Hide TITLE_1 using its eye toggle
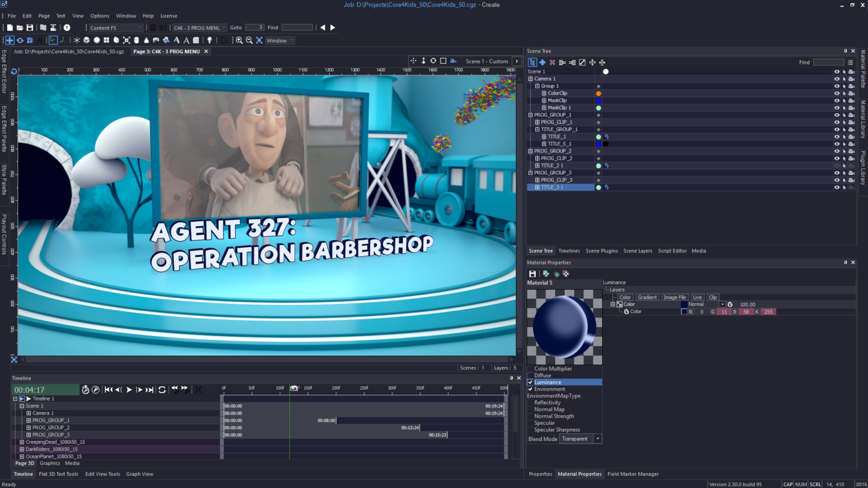 click(837, 136)
